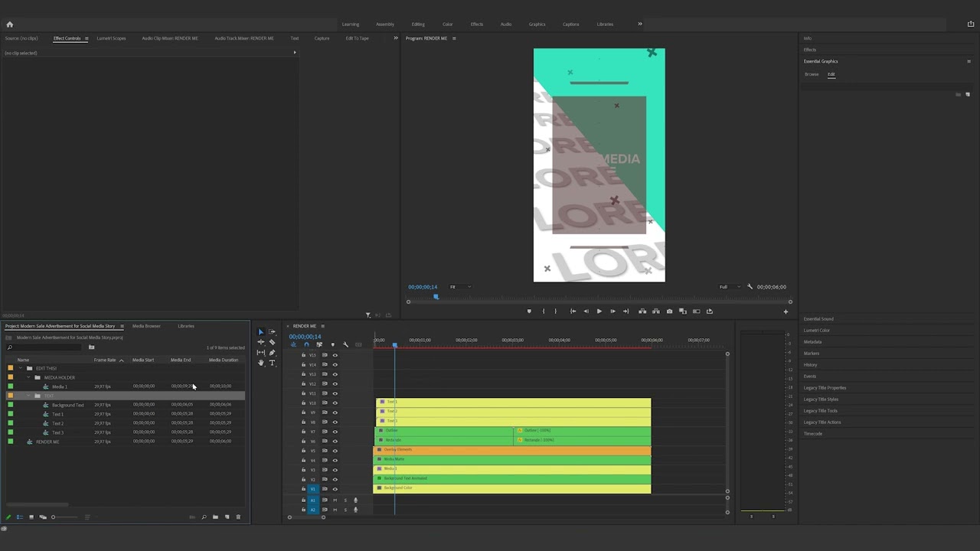Choose the Ripple Edit tool

(260, 342)
